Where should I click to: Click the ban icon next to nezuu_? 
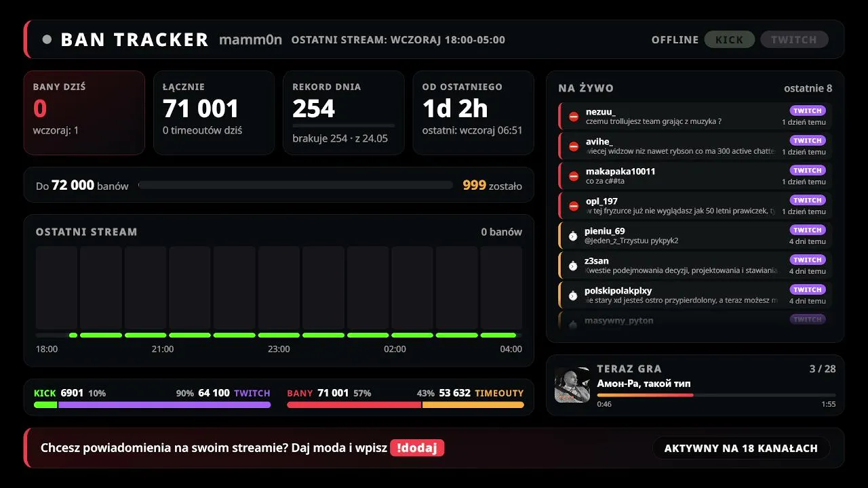pyautogui.click(x=574, y=117)
